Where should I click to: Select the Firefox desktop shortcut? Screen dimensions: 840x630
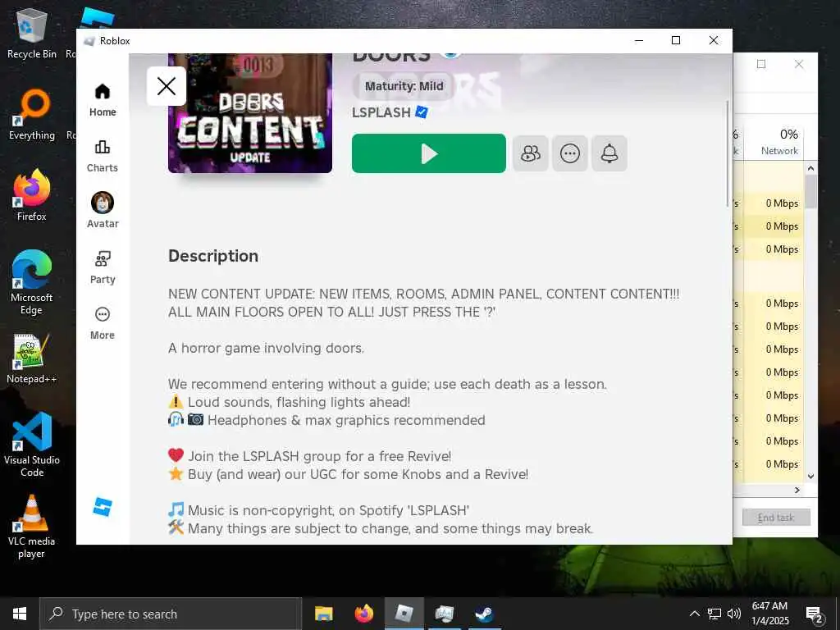pyautogui.click(x=32, y=195)
